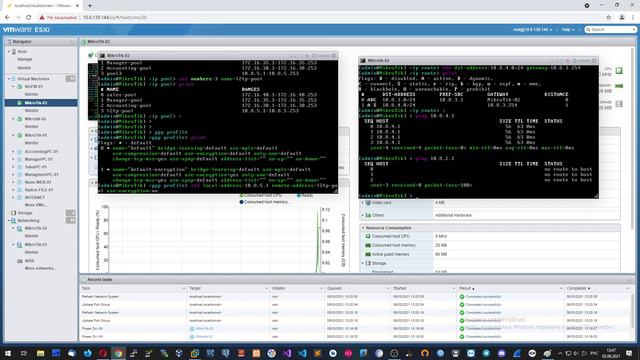Viewport: 640px width, 360px height.
Task: Expand the Video card hardware row
Action: [x=362, y=203]
